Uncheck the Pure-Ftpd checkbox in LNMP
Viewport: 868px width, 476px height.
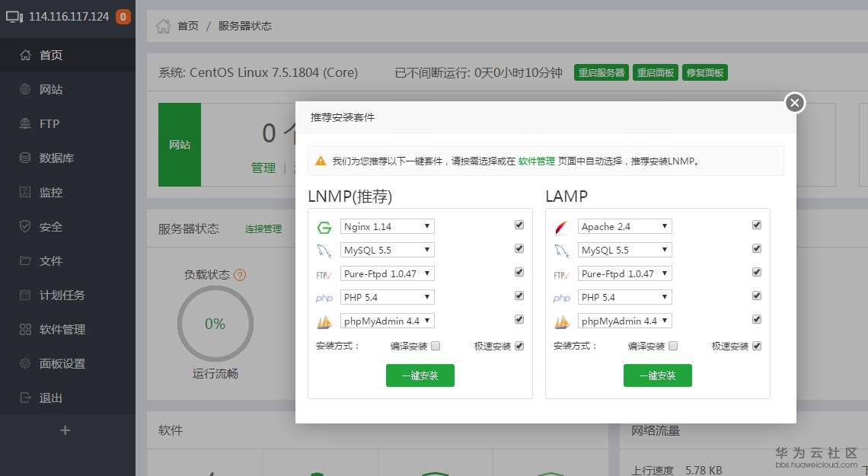(519, 272)
